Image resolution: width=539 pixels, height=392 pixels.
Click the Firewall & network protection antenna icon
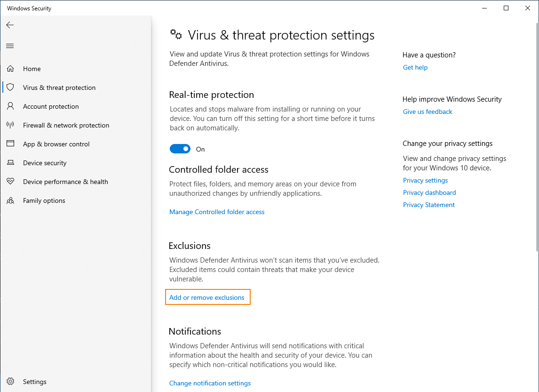click(10, 125)
